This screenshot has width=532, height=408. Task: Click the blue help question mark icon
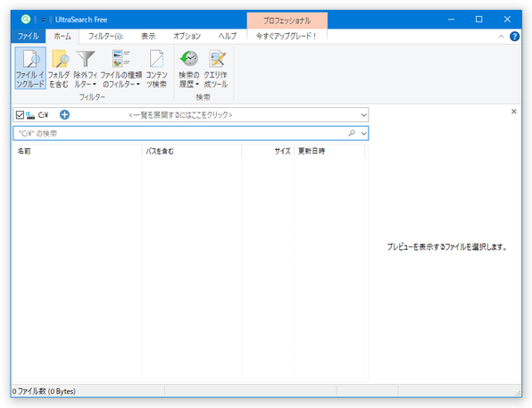[x=514, y=37]
